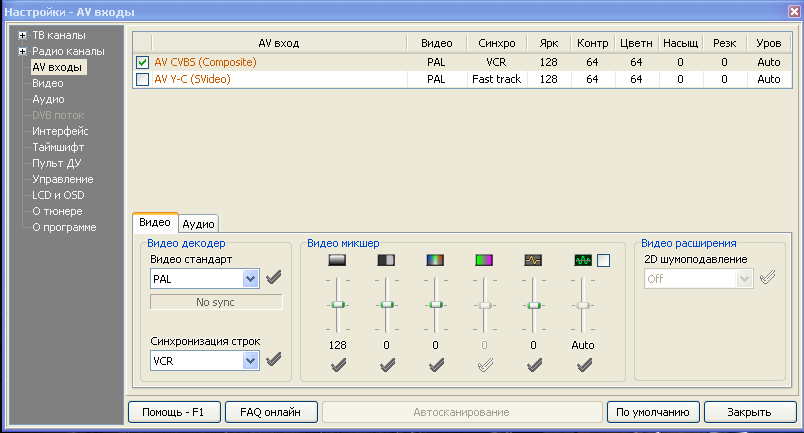
Task: Click the green signal level icon
Action: [x=582, y=261]
